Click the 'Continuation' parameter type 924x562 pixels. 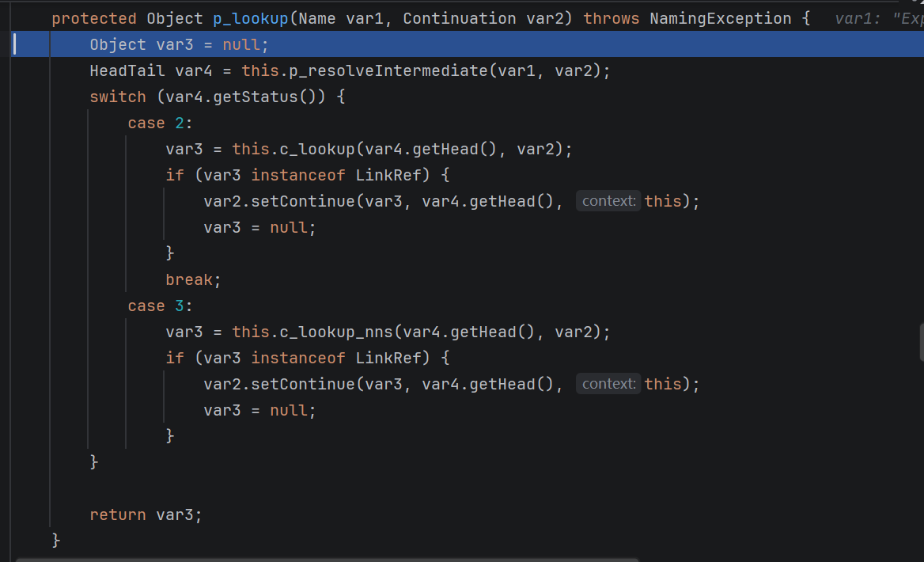pyautogui.click(x=460, y=19)
